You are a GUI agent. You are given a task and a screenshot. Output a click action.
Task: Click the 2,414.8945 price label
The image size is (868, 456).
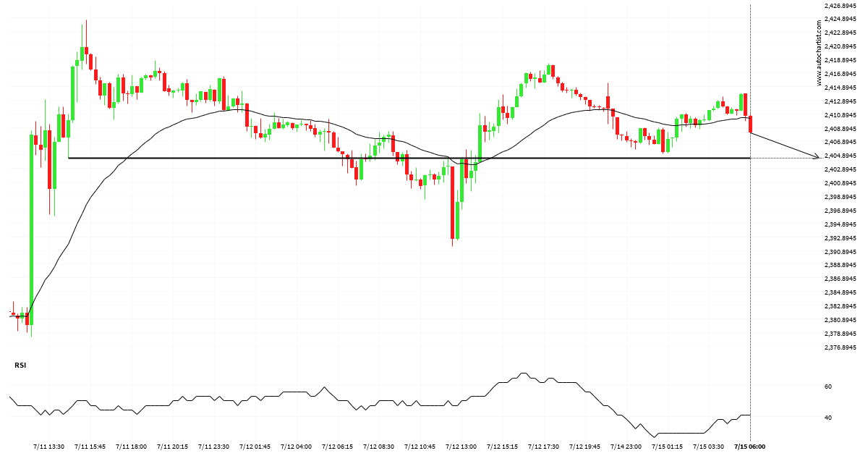click(x=840, y=88)
